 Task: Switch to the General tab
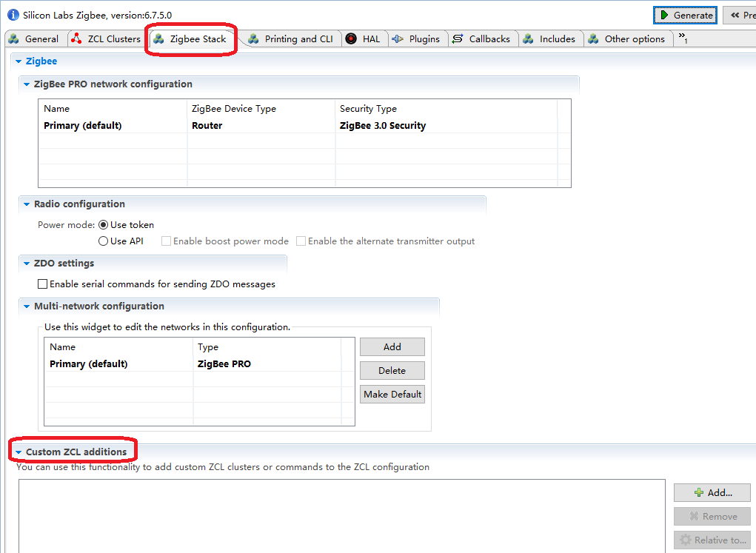tap(35, 38)
